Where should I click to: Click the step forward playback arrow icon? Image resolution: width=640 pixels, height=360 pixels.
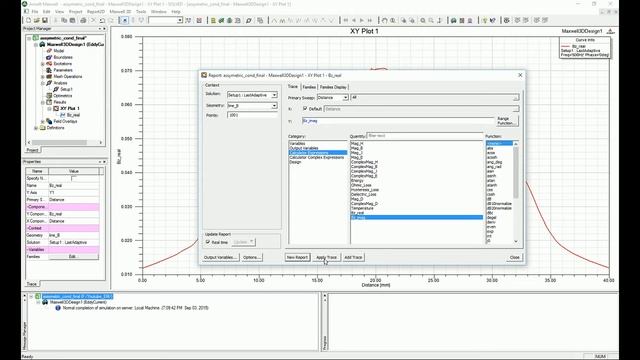coord(362,20)
